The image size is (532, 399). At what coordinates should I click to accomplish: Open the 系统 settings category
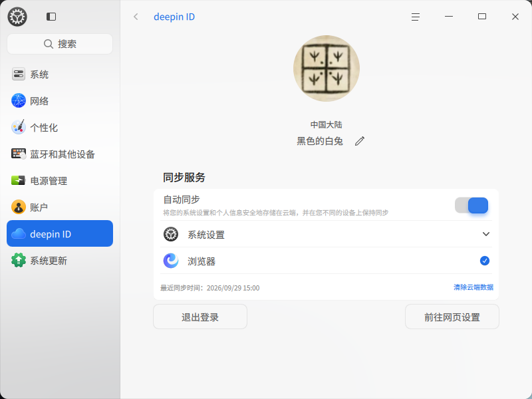click(x=60, y=74)
